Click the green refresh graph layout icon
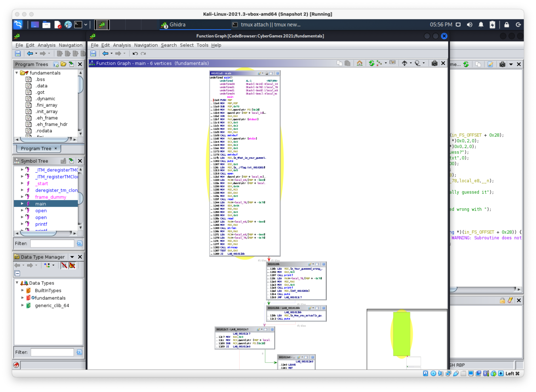This screenshot has width=536, height=392. tap(372, 63)
